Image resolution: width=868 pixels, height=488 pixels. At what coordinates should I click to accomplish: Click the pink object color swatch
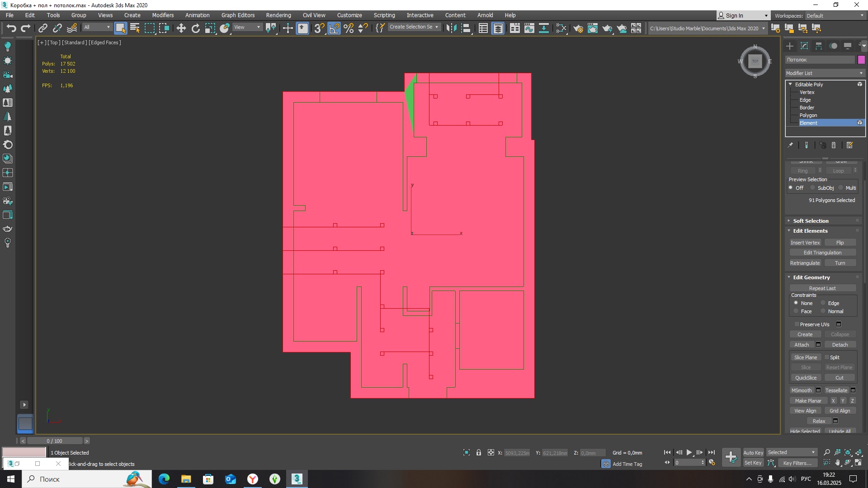[x=861, y=60]
